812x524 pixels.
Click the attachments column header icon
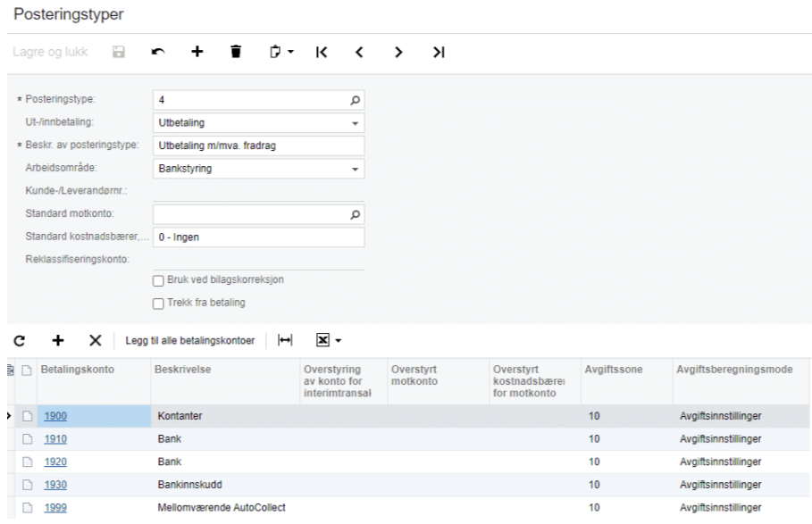pos(11,370)
